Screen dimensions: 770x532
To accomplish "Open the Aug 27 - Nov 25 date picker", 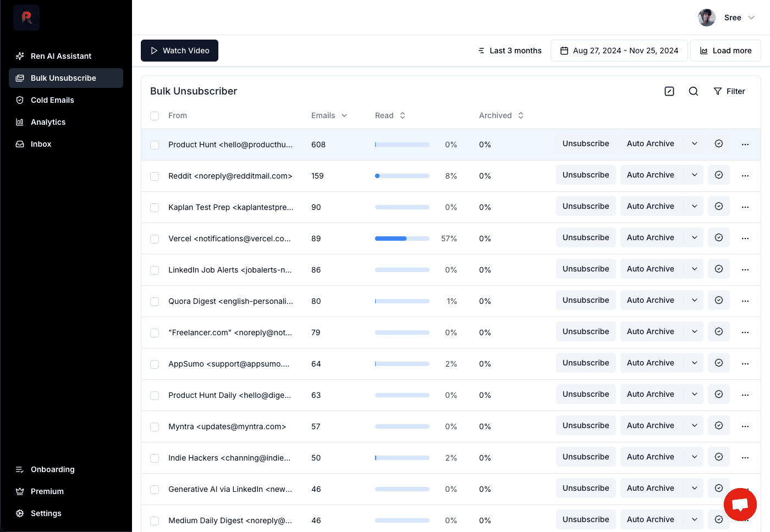I will 619,51.
